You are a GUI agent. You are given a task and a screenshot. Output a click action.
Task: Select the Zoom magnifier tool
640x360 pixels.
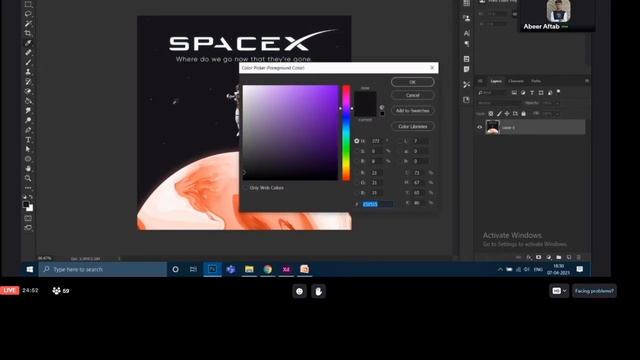28,178
